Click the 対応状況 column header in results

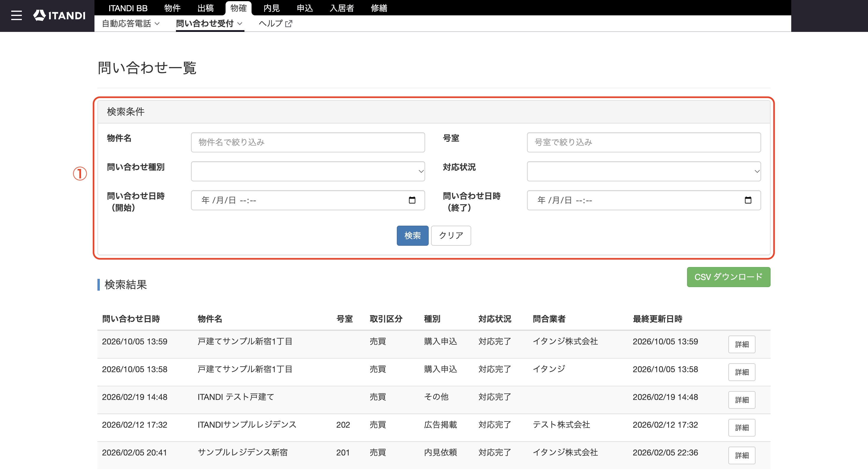point(495,319)
